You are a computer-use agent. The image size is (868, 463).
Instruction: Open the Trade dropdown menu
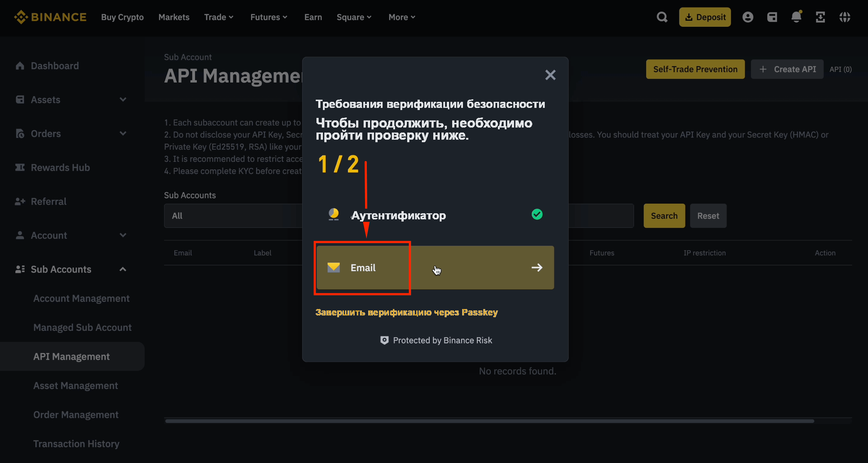pos(219,17)
